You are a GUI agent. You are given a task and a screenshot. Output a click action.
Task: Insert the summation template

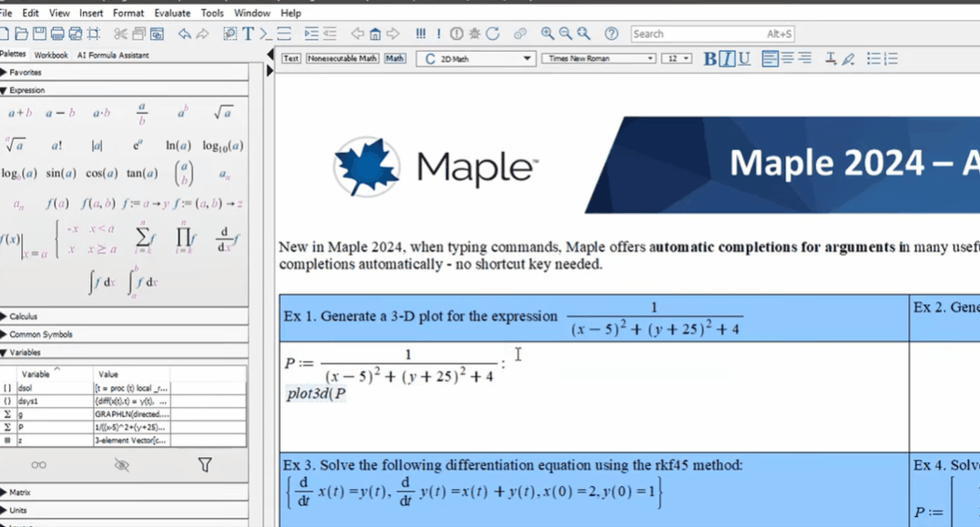click(145, 238)
